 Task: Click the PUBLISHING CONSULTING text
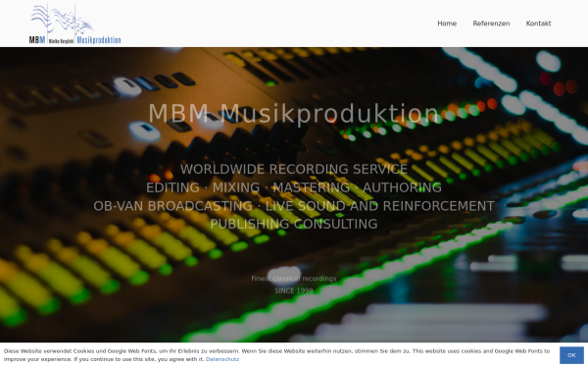pyautogui.click(x=294, y=224)
